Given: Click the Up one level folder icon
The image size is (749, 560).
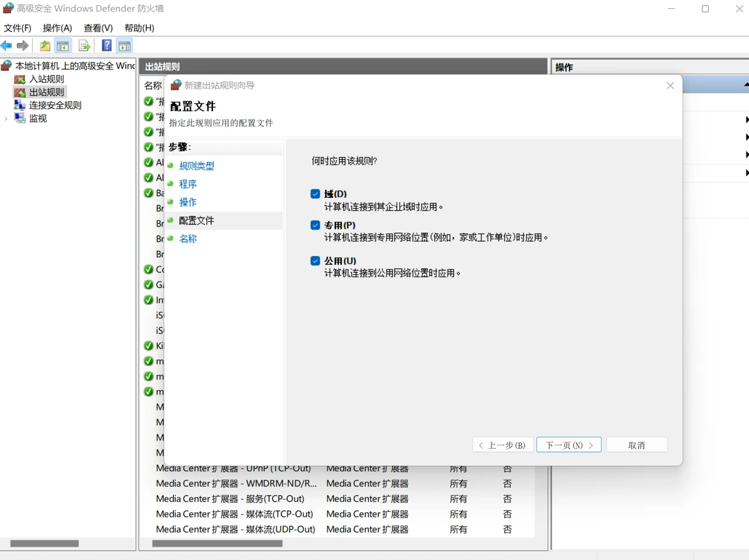Looking at the screenshot, I should (45, 46).
